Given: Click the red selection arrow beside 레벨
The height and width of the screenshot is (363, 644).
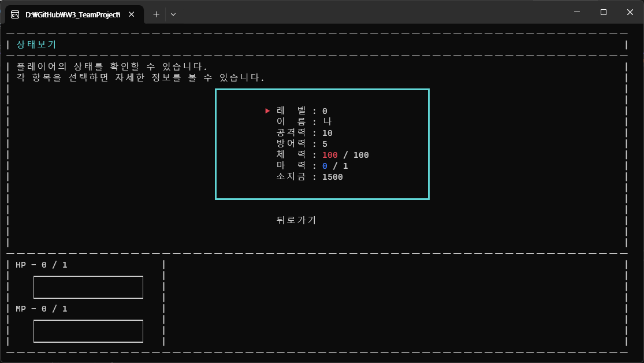Looking at the screenshot, I should click(267, 110).
